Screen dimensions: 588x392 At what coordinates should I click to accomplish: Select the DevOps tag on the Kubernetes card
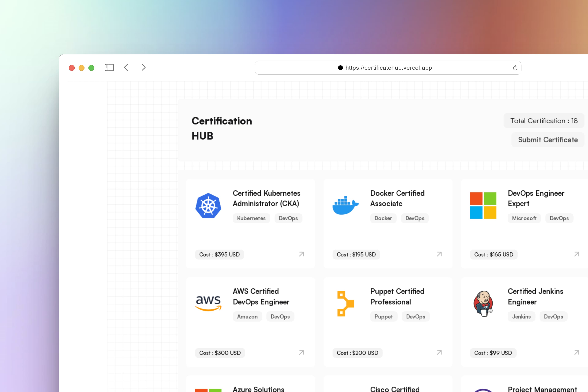[x=288, y=218]
